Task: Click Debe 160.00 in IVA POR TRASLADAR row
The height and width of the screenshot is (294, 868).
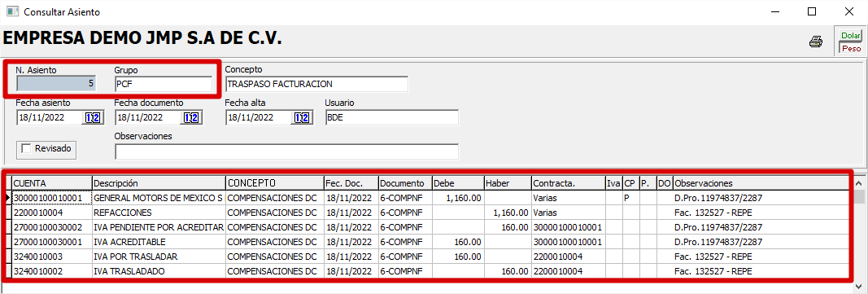Action: click(x=457, y=257)
